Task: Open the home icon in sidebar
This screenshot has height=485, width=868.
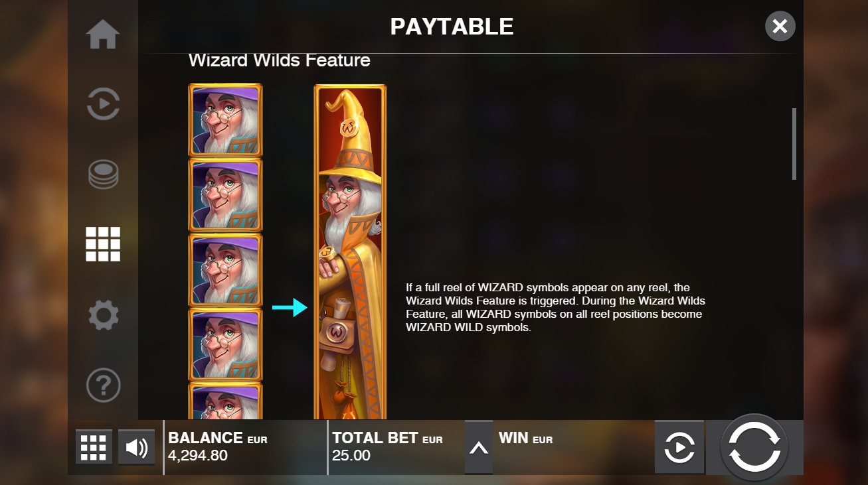Action: coord(103,35)
